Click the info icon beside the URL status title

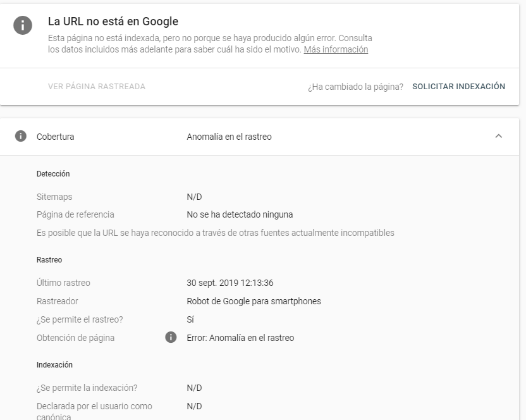tap(21, 25)
